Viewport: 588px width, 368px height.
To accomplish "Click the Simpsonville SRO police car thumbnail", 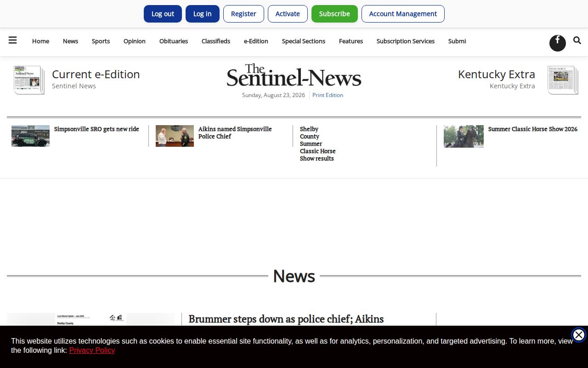I will 30,136.
